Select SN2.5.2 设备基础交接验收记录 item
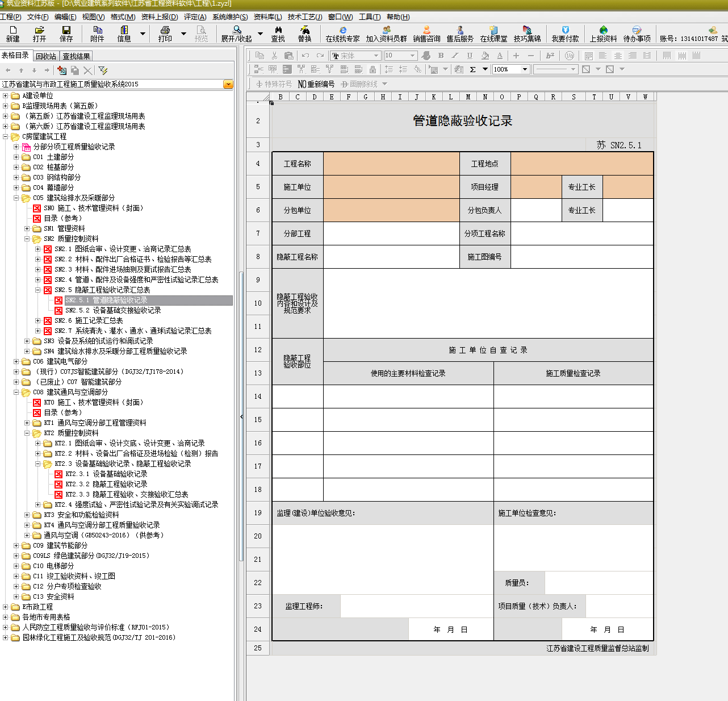The width and height of the screenshot is (728, 701). pyautogui.click(x=113, y=310)
